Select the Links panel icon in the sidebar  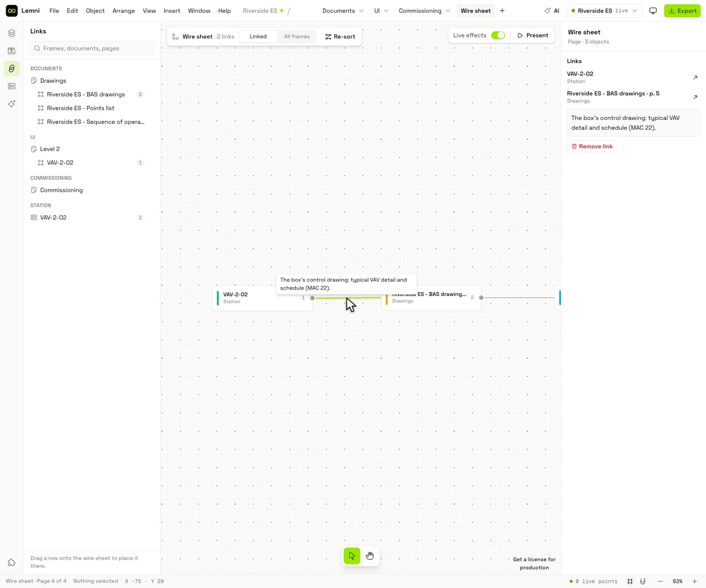(x=11, y=68)
